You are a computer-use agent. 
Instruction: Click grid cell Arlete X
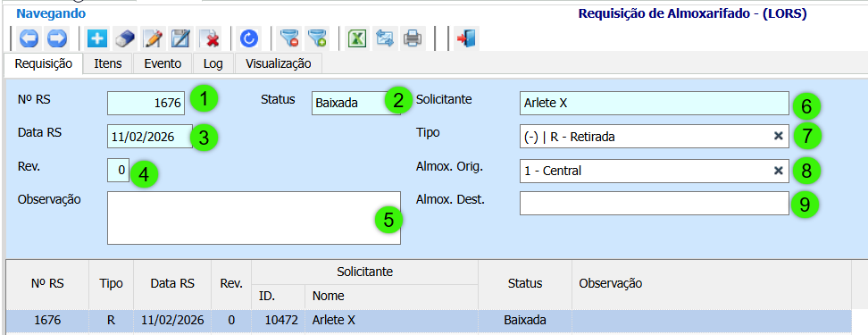click(391, 320)
